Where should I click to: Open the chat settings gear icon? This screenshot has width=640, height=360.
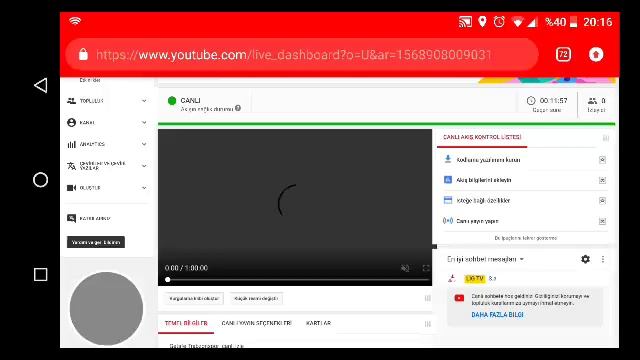coord(585,259)
